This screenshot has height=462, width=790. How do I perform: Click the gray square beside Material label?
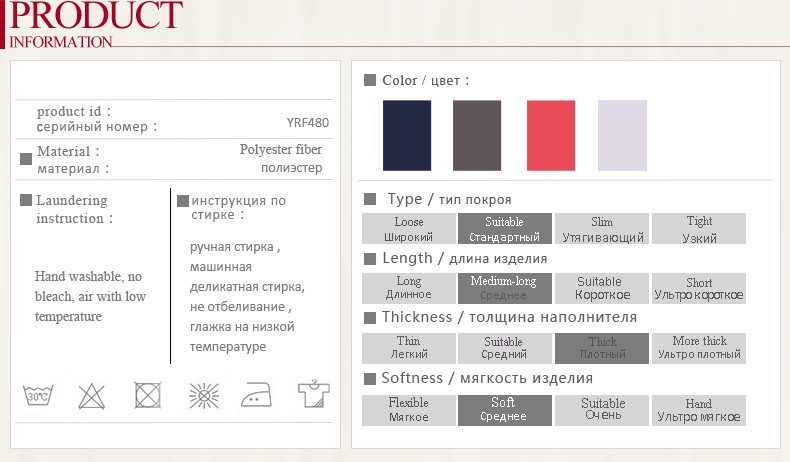click(x=26, y=158)
